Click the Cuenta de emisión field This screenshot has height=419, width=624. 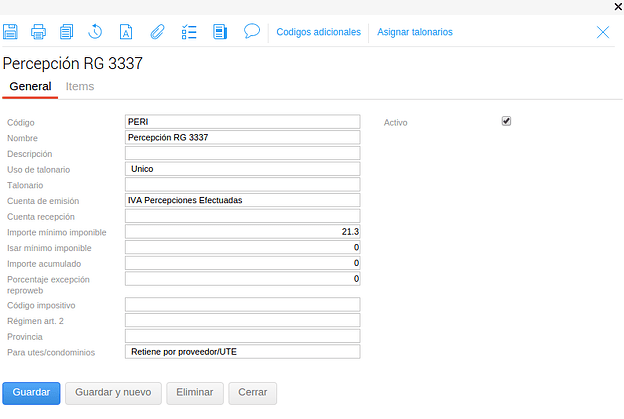242,200
